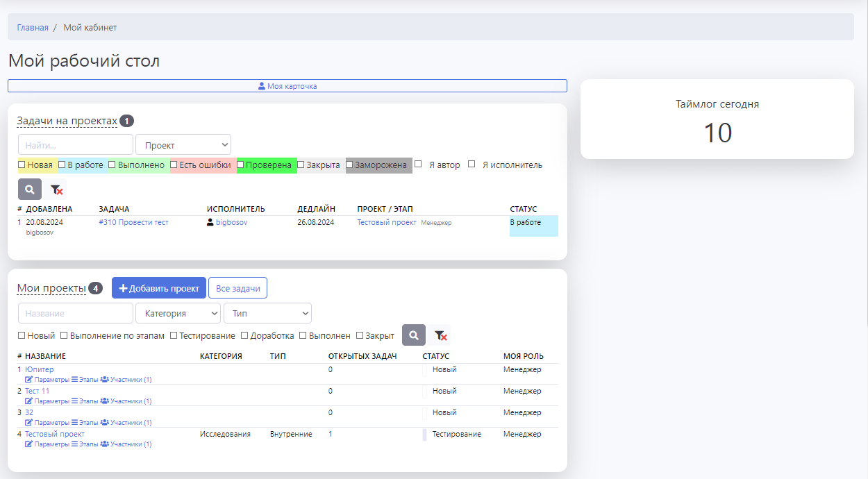Toggle the Я исполнитель checkbox
The height and width of the screenshot is (479, 868).
[x=471, y=165]
